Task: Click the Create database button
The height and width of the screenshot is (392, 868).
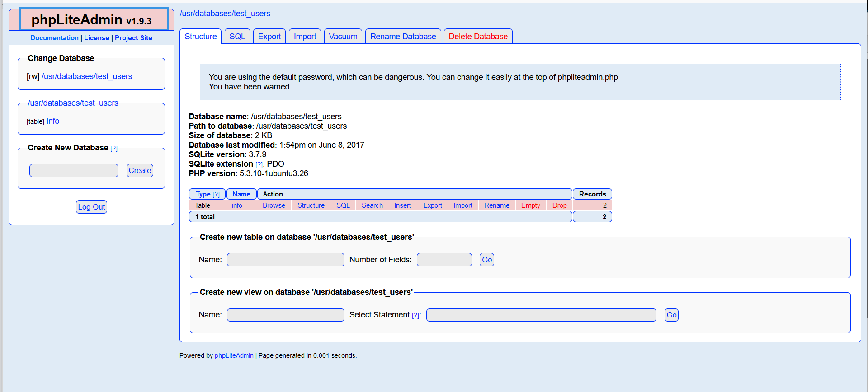Action: 140,170
